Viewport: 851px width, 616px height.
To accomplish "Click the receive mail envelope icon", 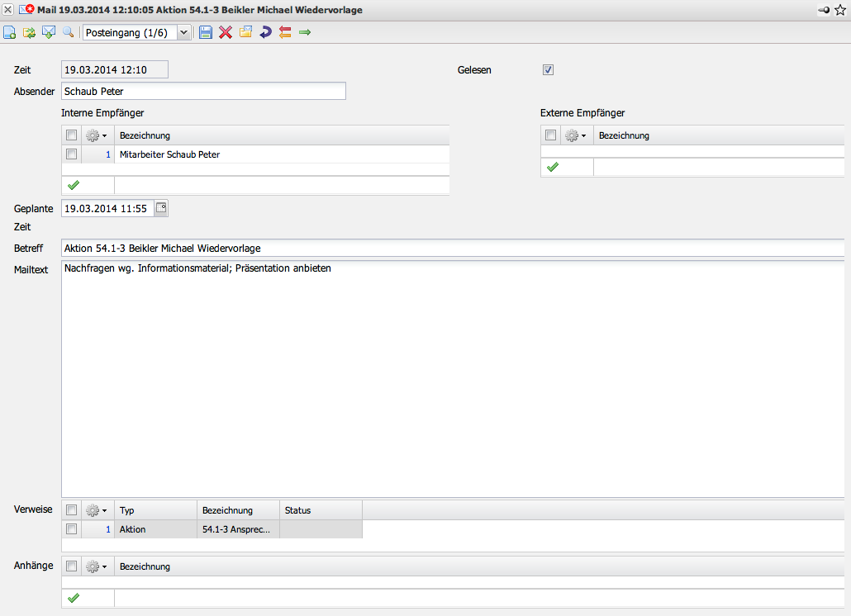I will (49, 32).
